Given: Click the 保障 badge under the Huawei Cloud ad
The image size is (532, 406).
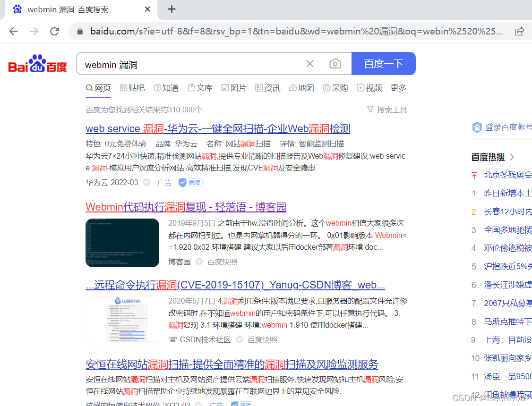Looking at the screenshot, I should pyautogui.click(x=190, y=182).
